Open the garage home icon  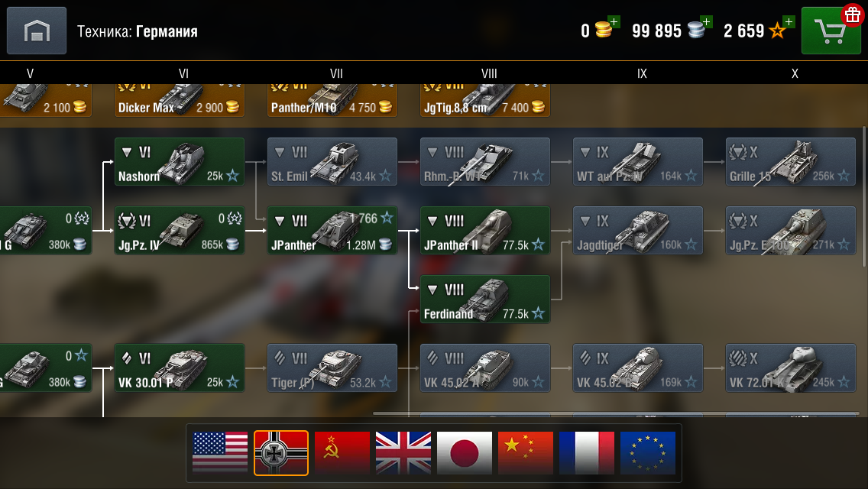37,31
